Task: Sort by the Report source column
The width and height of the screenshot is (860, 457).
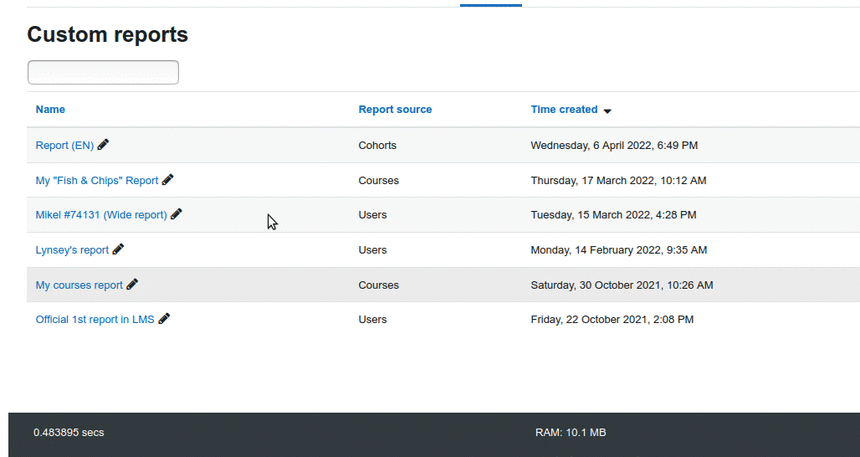Action: coord(395,109)
